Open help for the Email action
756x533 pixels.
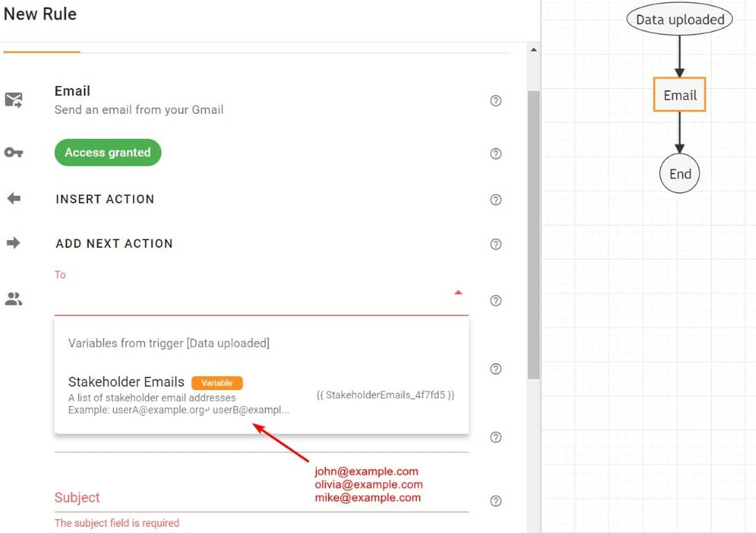click(495, 101)
